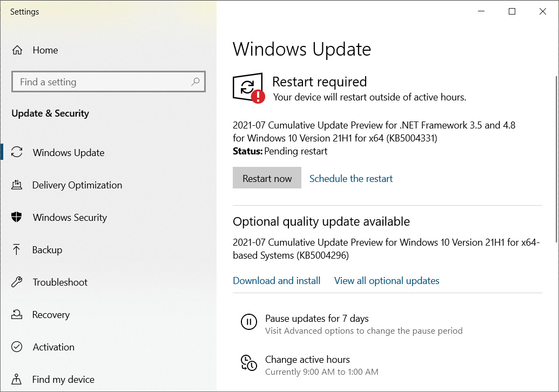Click the KB5004296 optional update text

(x=386, y=249)
